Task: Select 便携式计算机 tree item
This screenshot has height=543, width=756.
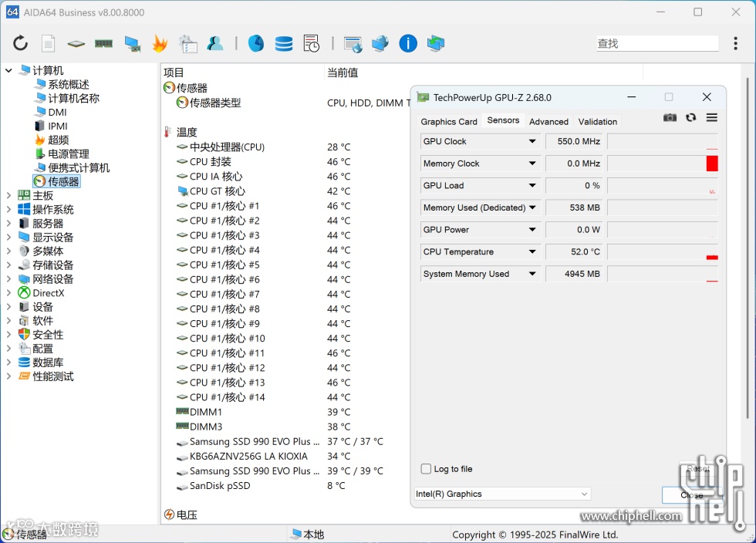Action: 79,168
